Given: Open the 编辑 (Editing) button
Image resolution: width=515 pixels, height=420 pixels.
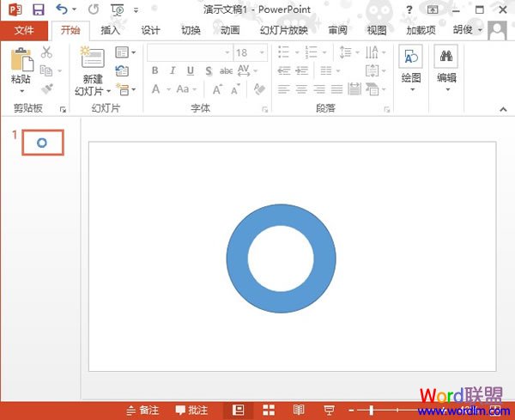Looking at the screenshot, I should (446, 69).
